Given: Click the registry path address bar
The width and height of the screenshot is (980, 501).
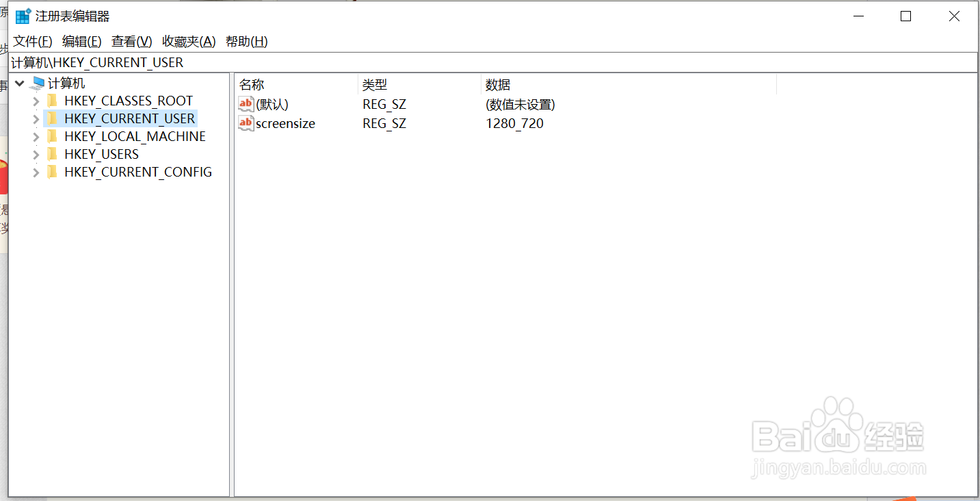Looking at the screenshot, I should [x=493, y=62].
